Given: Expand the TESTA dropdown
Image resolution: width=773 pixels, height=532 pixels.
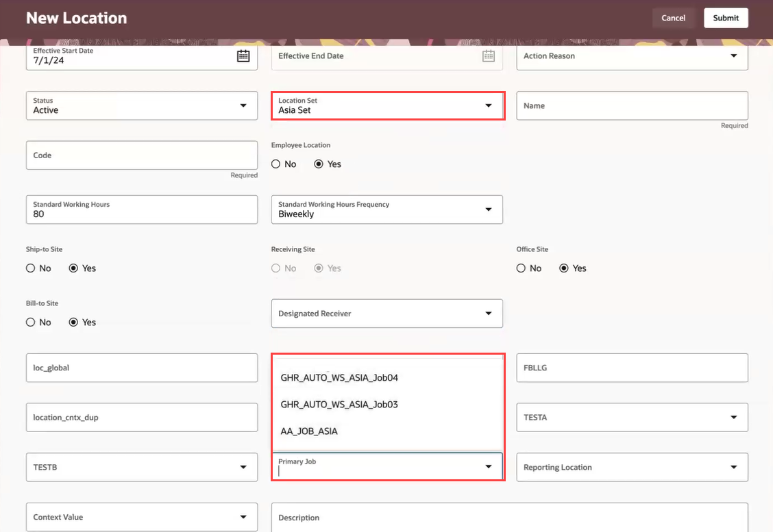Looking at the screenshot, I should [x=733, y=417].
